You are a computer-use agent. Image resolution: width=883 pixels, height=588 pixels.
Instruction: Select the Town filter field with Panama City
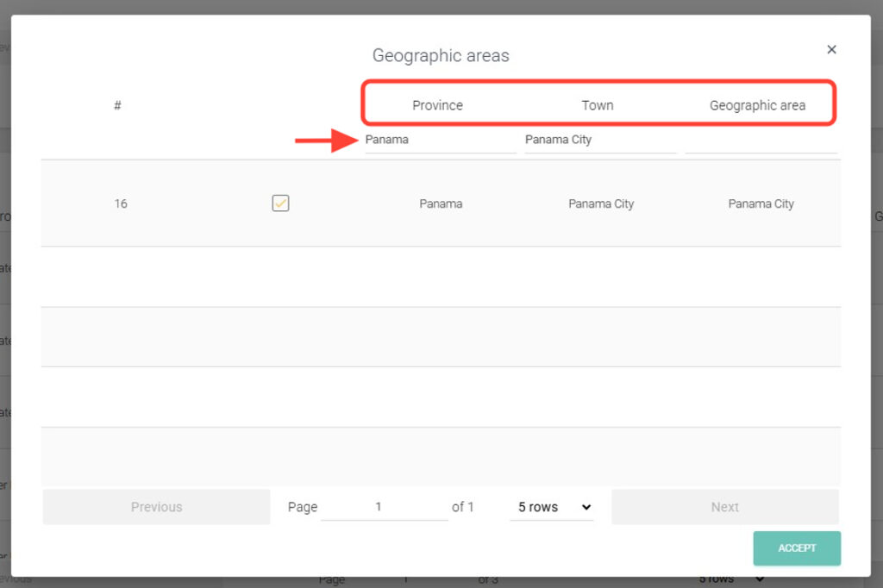(x=600, y=140)
